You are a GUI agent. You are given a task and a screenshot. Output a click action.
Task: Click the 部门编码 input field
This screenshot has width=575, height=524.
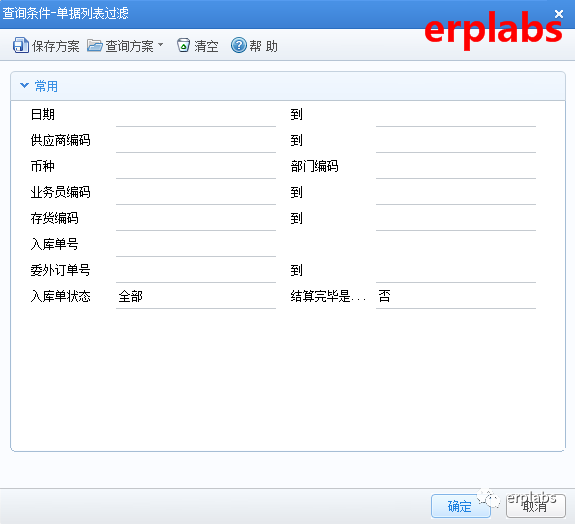coord(456,166)
